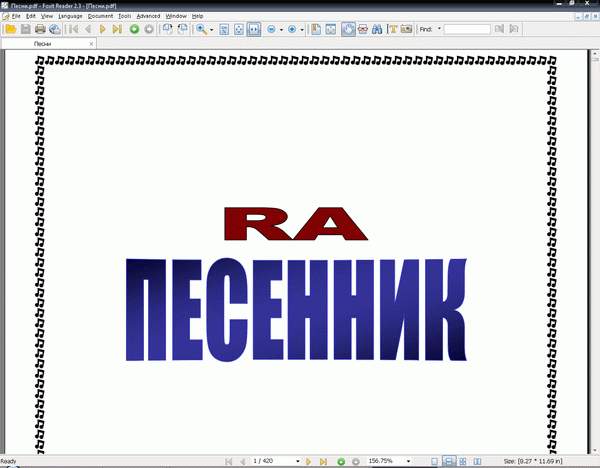Open the Zoom tool dropdown arrow
Screen dimensions: 600x468
pos(211,30)
